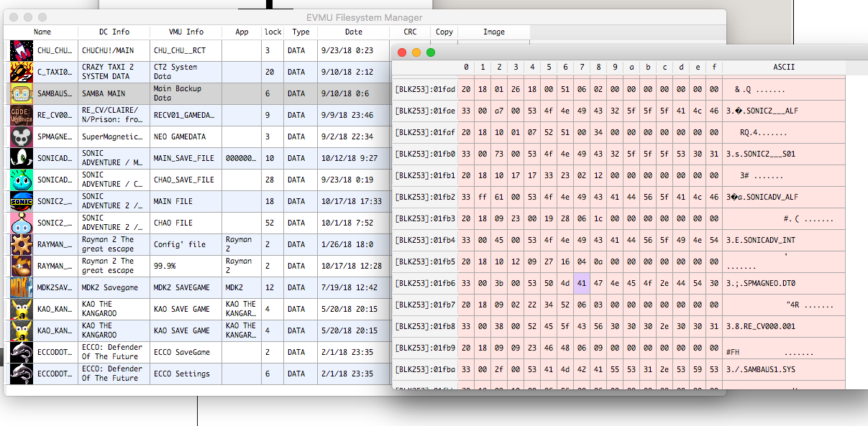
Task: Click the CHU_CHU__RCT VMU Info cell
Action: tap(186, 50)
